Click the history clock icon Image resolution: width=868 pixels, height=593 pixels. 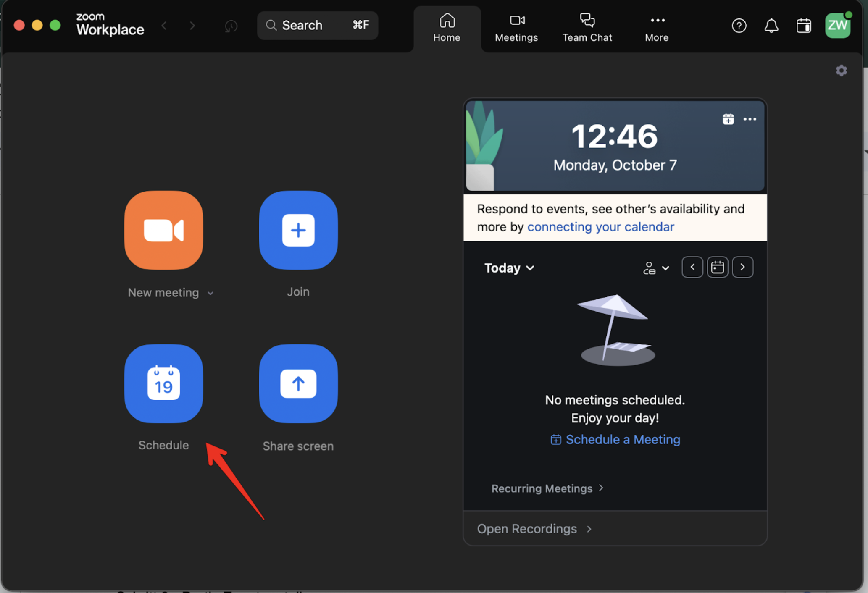pyautogui.click(x=231, y=26)
